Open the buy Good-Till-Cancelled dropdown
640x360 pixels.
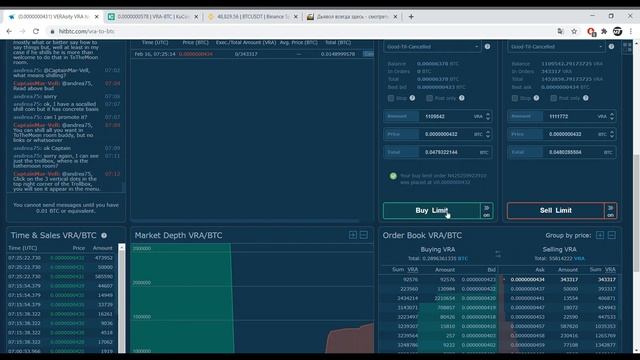tap(432, 47)
